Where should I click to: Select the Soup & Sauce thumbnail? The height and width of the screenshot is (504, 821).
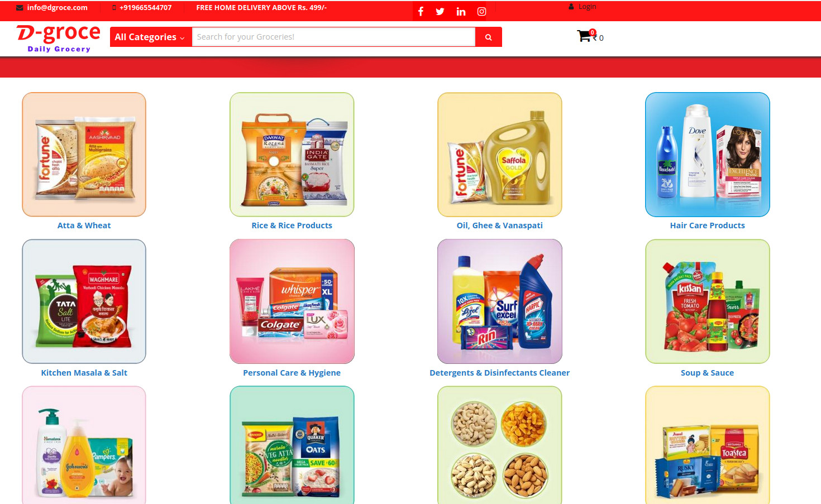click(707, 301)
